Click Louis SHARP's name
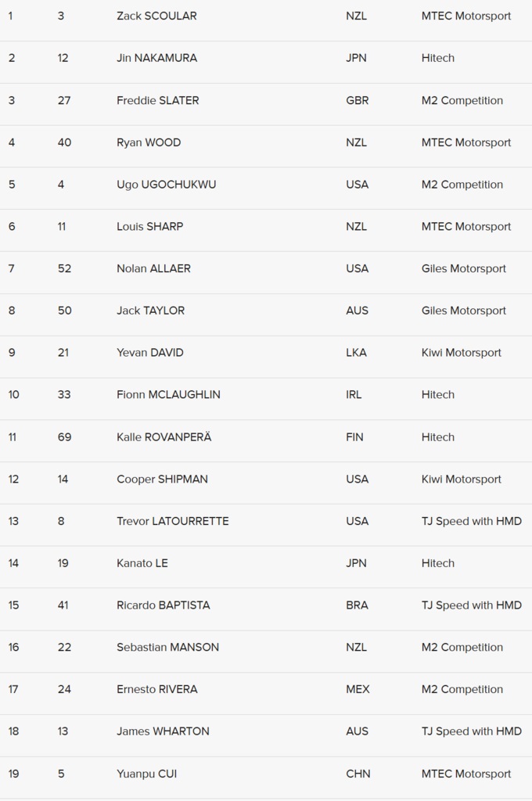Image resolution: width=532 pixels, height=801 pixels. [149, 227]
